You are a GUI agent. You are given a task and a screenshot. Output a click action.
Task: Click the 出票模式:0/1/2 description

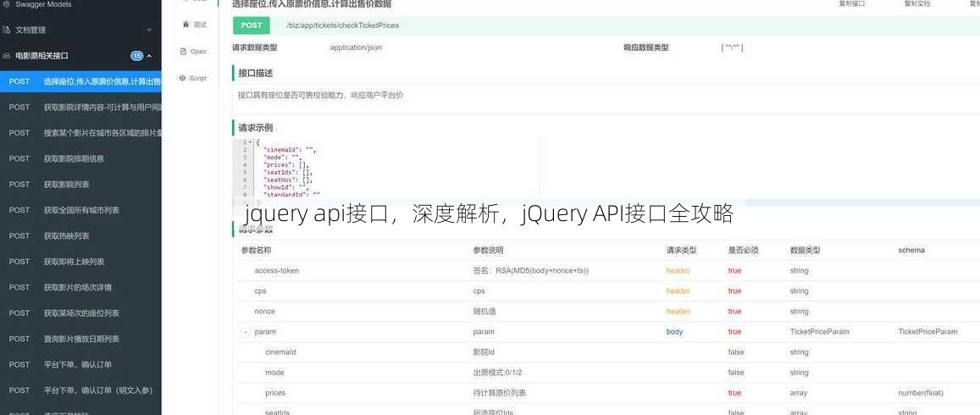click(x=497, y=373)
